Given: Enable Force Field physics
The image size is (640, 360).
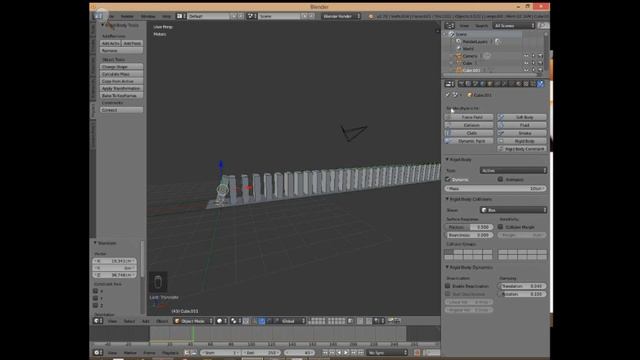Looking at the screenshot, I should 469,117.
